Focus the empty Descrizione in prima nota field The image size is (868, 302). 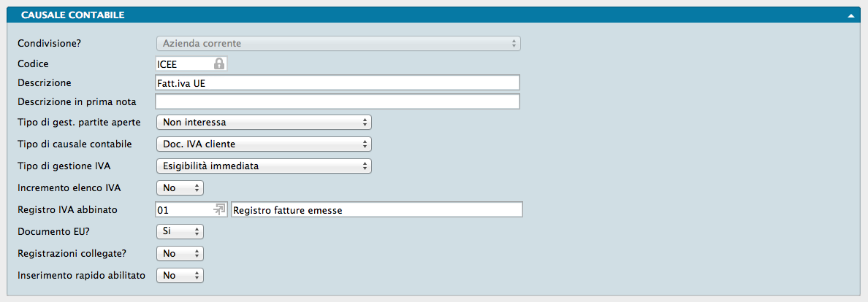pos(338,101)
